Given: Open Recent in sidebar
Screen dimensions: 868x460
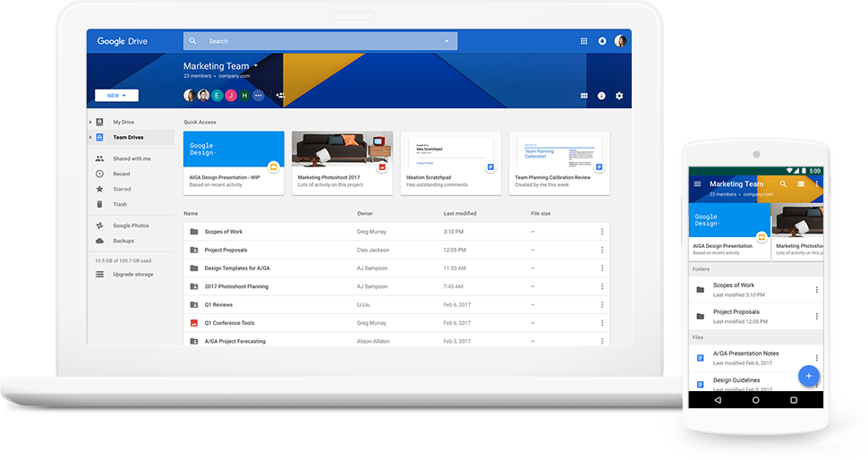Looking at the screenshot, I should pos(121,174).
